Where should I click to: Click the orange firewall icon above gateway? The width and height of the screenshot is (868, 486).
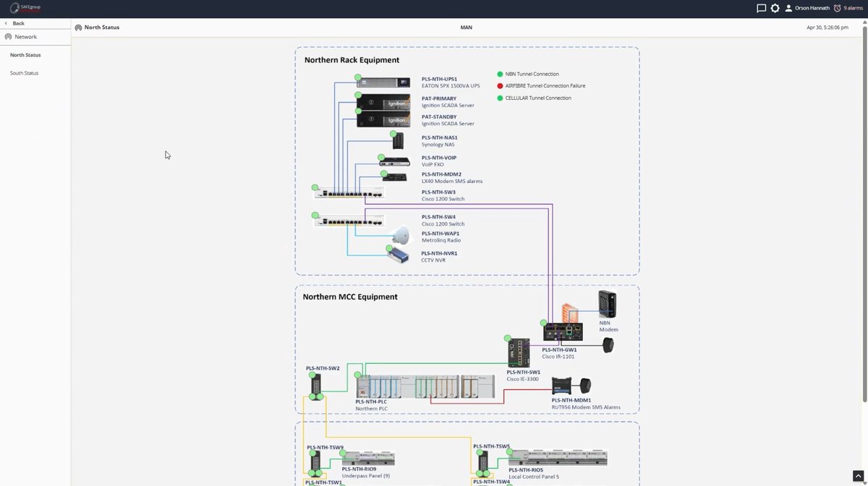[x=571, y=313]
